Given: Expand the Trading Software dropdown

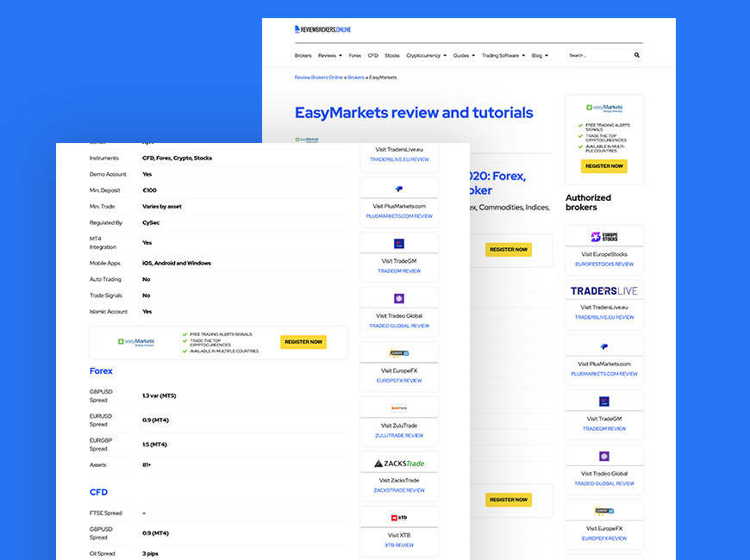Looking at the screenshot, I should tap(503, 55).
